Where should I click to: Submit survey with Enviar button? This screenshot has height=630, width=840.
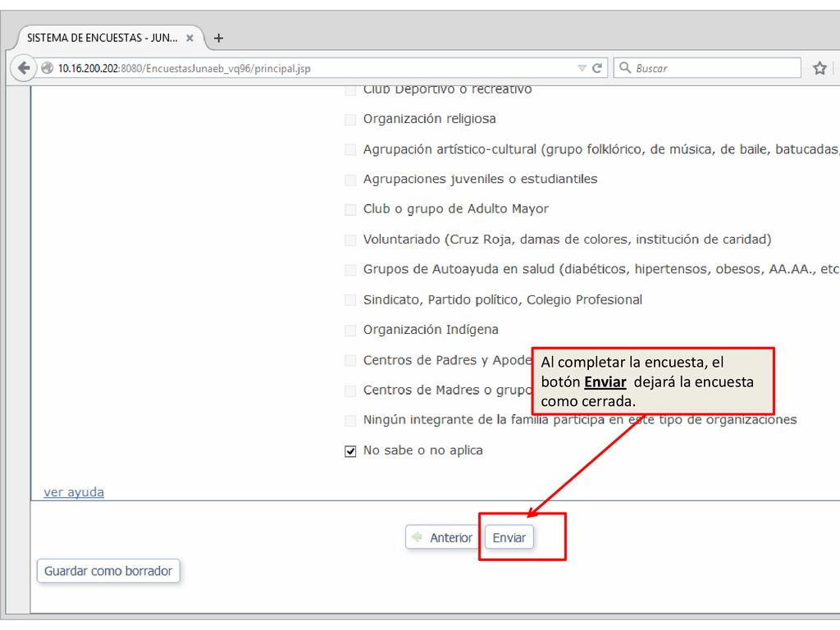509,537
